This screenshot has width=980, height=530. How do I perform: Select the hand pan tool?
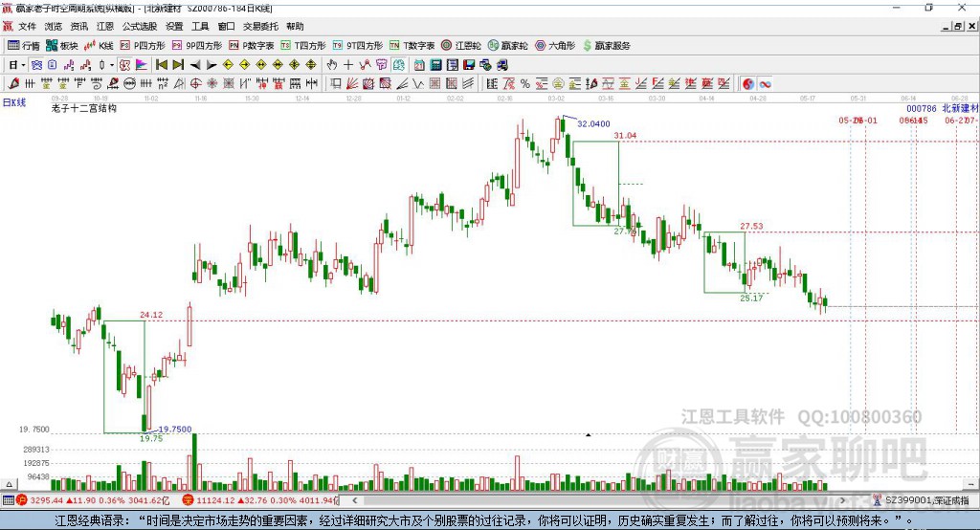[332, 65]
